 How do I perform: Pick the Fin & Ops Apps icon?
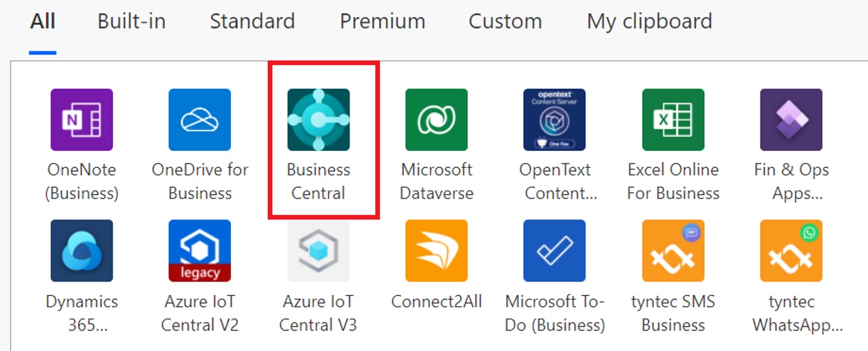791,120
